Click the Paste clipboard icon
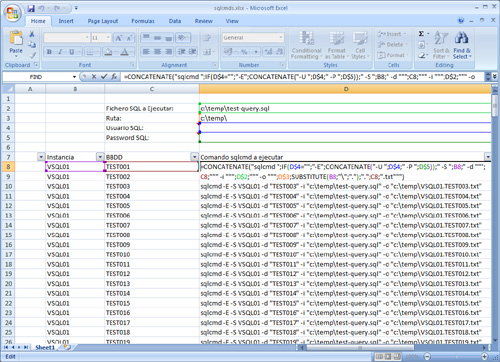This screenshot has height=362, width=500. pos(16,38)
